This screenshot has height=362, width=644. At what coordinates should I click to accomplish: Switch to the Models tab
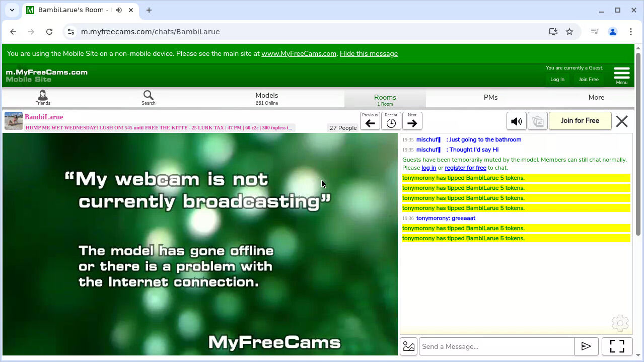266,98
